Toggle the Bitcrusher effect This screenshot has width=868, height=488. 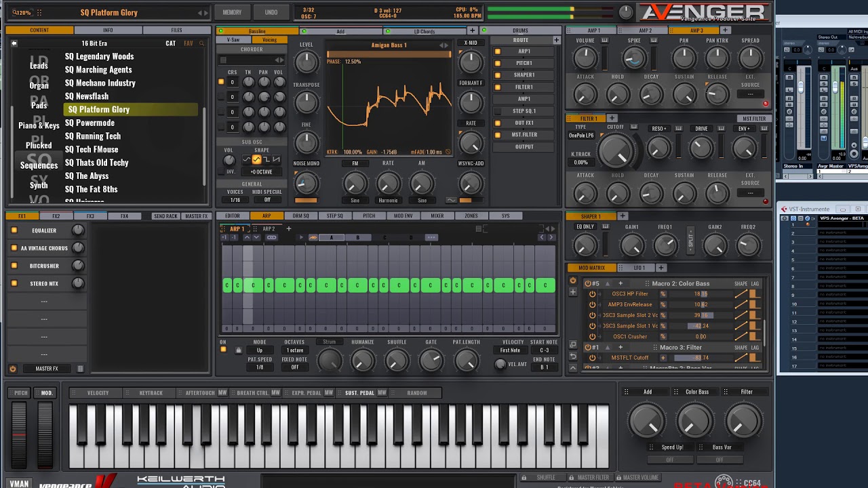[14, 266]
